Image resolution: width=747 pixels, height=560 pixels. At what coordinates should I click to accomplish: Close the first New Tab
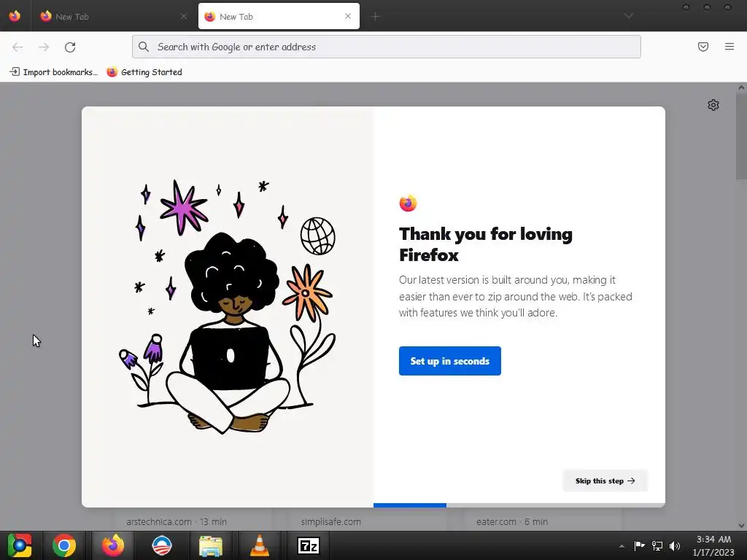pyautogui.click(x=184, y=16)
